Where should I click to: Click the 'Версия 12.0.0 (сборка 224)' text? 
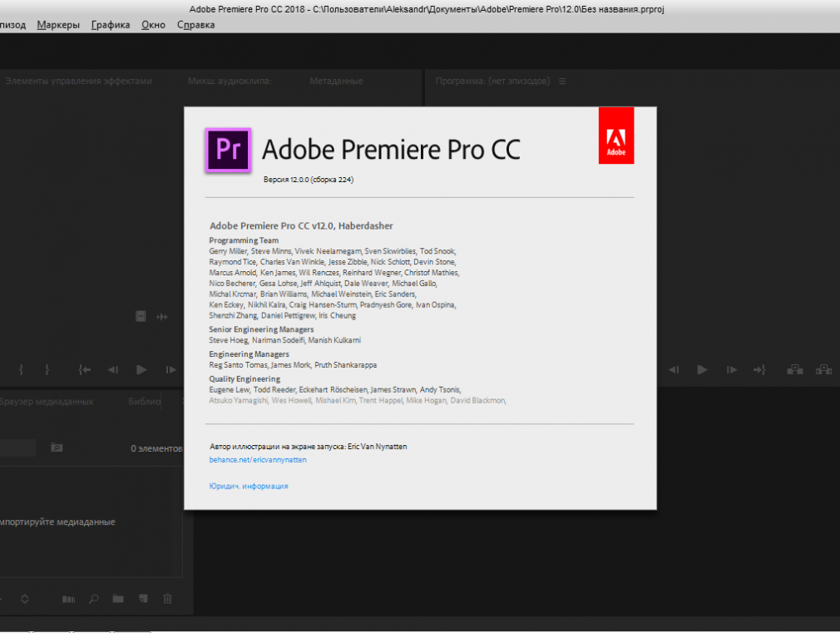tap(309, 180)
